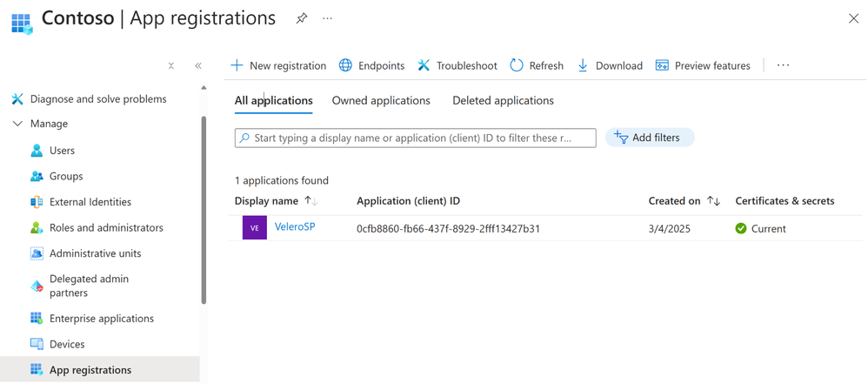Click New registration

[x=278, y=65]
